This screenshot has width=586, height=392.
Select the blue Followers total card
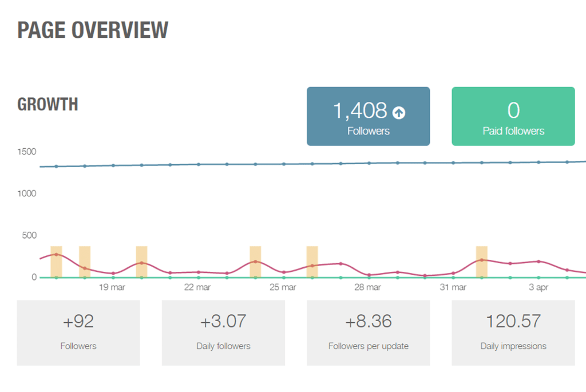[368, 116]
